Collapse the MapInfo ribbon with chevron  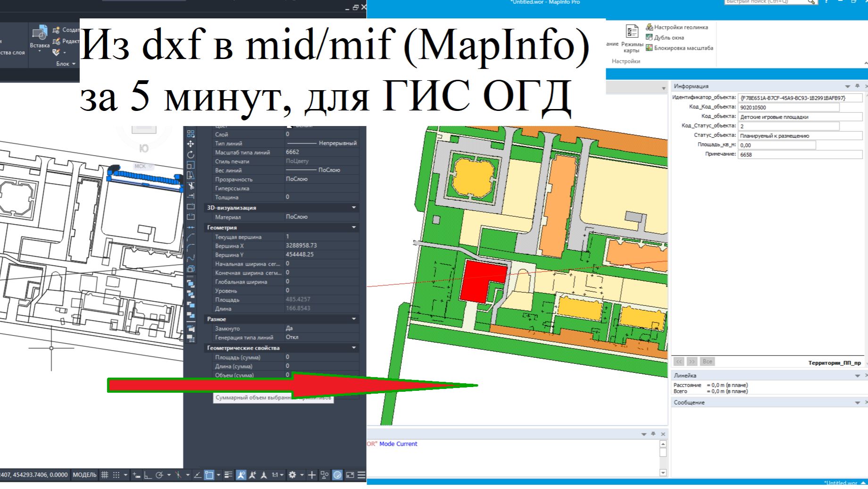tap(865, 63)
